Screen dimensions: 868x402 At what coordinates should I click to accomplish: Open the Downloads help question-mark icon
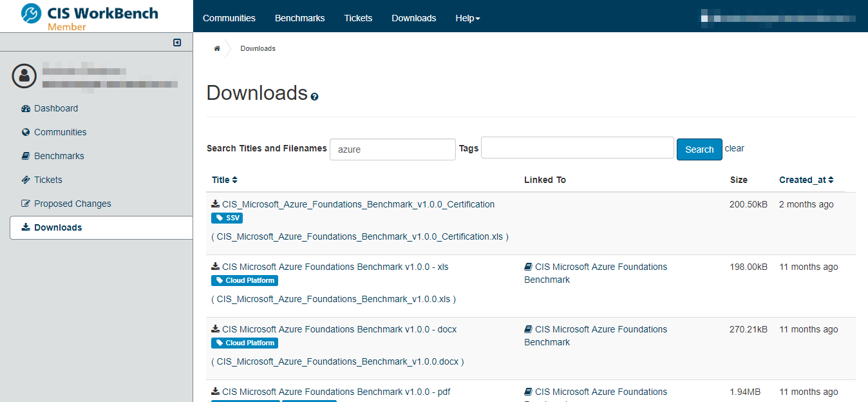click(314, 97)
